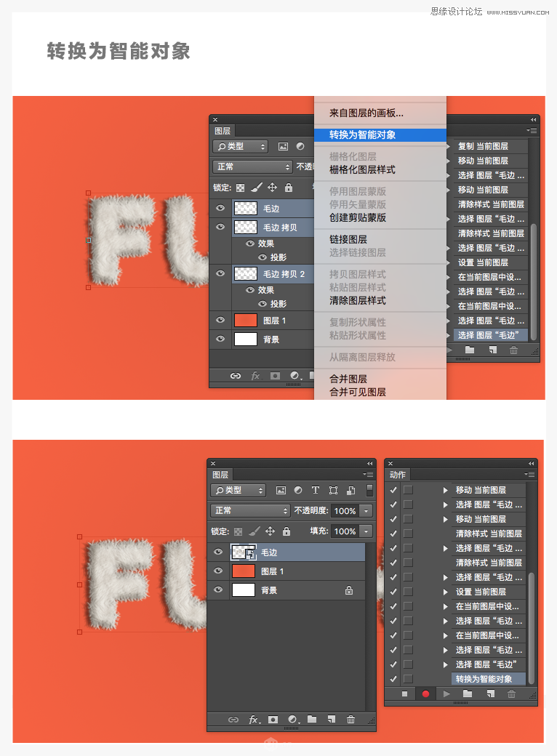Image resolution: width=557 pixels, height=756 pixels.
Task: Click pixel layer filter icon in upper Layers panel
Action: (x=283, y=147)
